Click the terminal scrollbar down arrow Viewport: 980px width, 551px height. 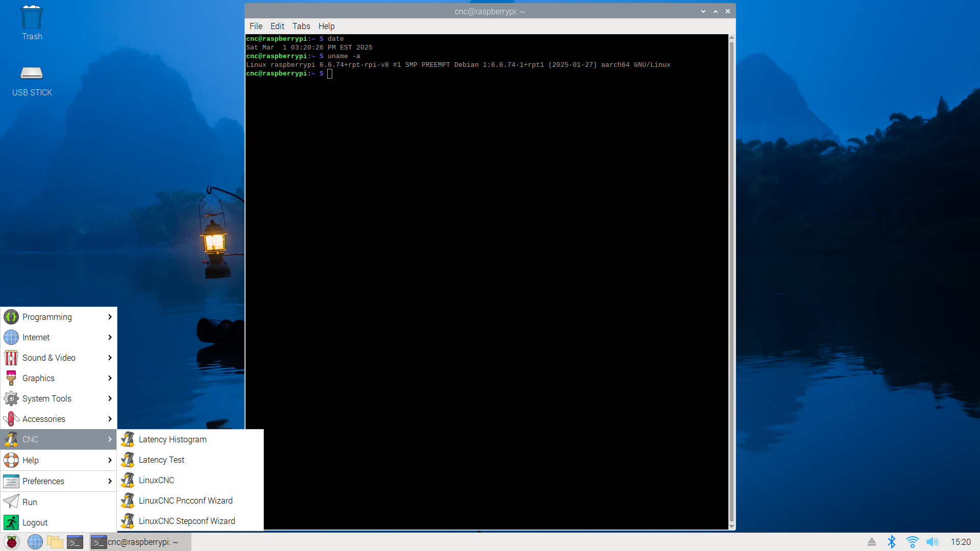click(731, 527)
